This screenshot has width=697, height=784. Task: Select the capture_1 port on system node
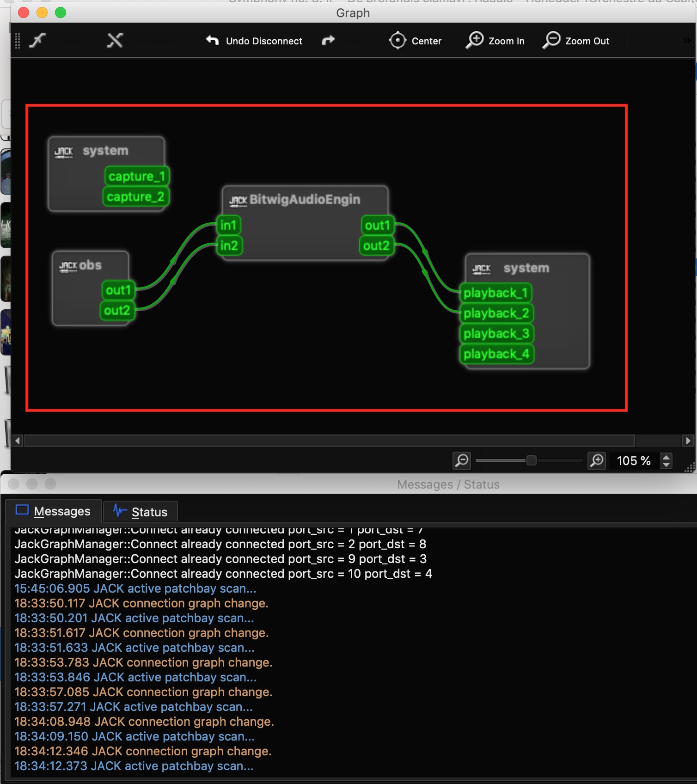pyautogui.click(x=136, y=176)
